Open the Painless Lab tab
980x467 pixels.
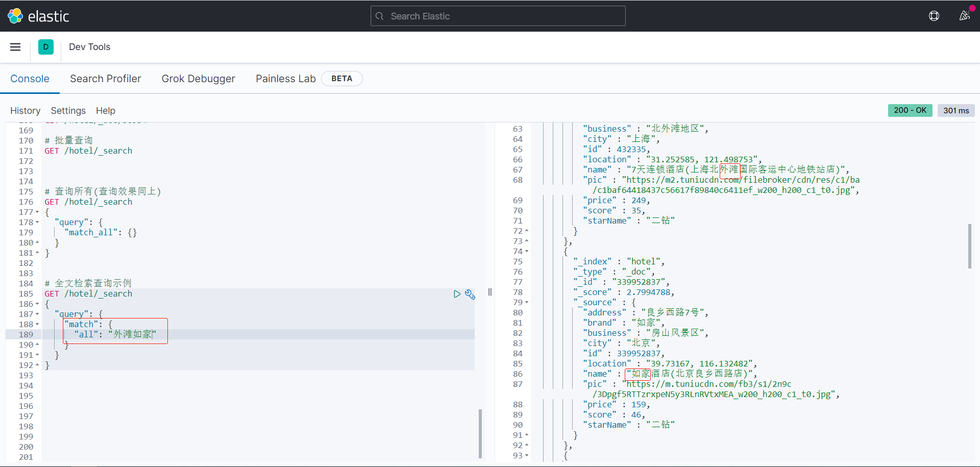pyautogui.click(x=285, y=79)
